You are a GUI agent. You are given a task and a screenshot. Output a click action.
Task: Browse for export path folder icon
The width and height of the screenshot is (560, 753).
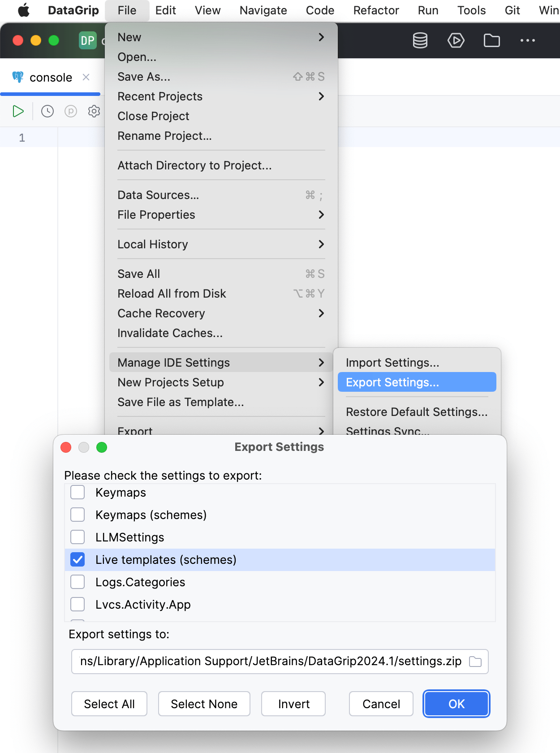point(475,662)
